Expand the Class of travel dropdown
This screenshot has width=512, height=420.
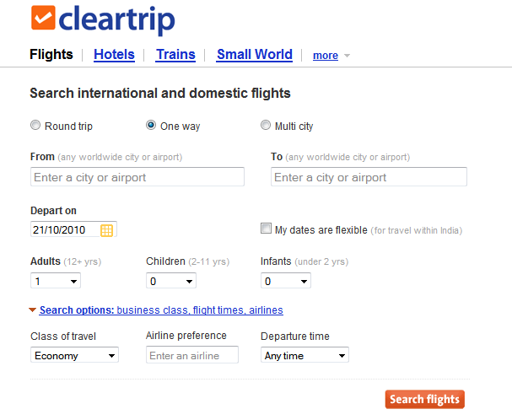pyautogui.click(x=74, y=355)
